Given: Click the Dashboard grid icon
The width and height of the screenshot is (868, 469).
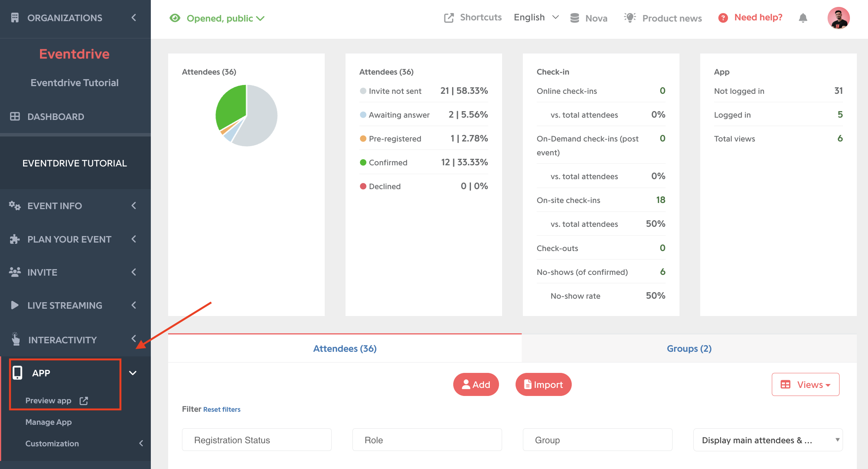Looking at the screenshot, I should [15, 116].
